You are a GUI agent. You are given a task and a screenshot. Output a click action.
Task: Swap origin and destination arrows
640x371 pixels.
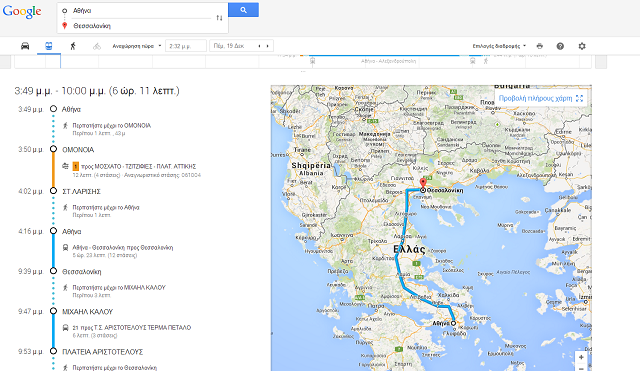click(219, 18)
